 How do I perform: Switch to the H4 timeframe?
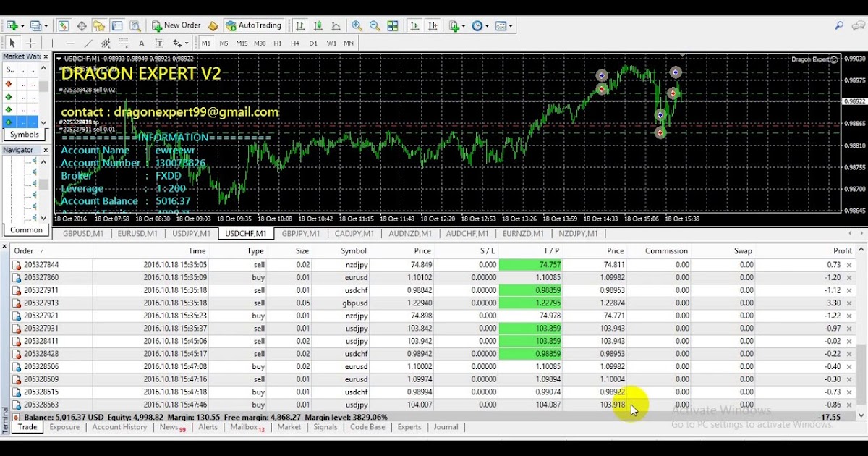coord(295,43)
